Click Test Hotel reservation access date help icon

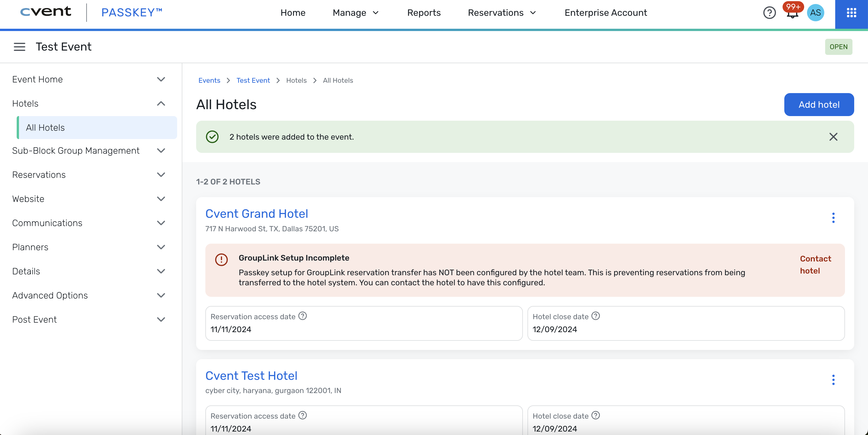pyautogui.click(x=303, y=415)
